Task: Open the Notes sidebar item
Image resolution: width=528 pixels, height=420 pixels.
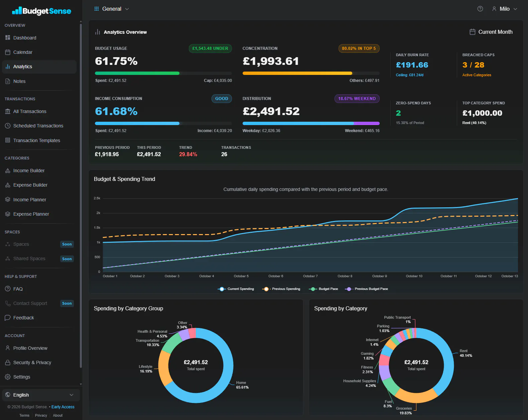Action: click(x=39, y=81)
